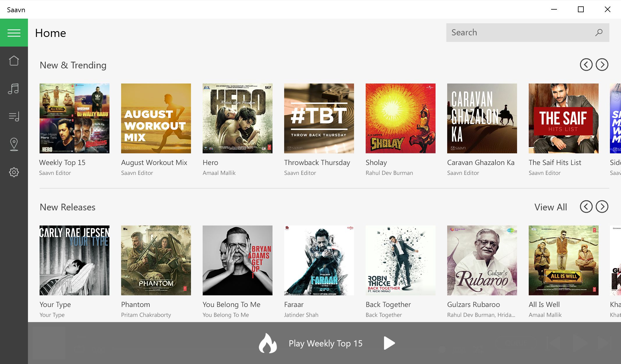Click artist name Rahul Dev Burman under Sholay
Screen dimensions: 621x364
[x=389, y=173]
